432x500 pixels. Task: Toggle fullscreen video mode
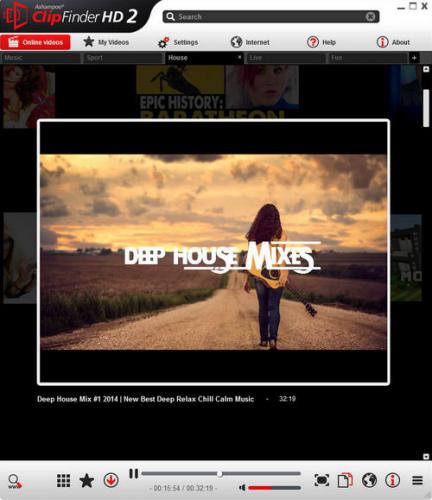[x=322, y=480]
